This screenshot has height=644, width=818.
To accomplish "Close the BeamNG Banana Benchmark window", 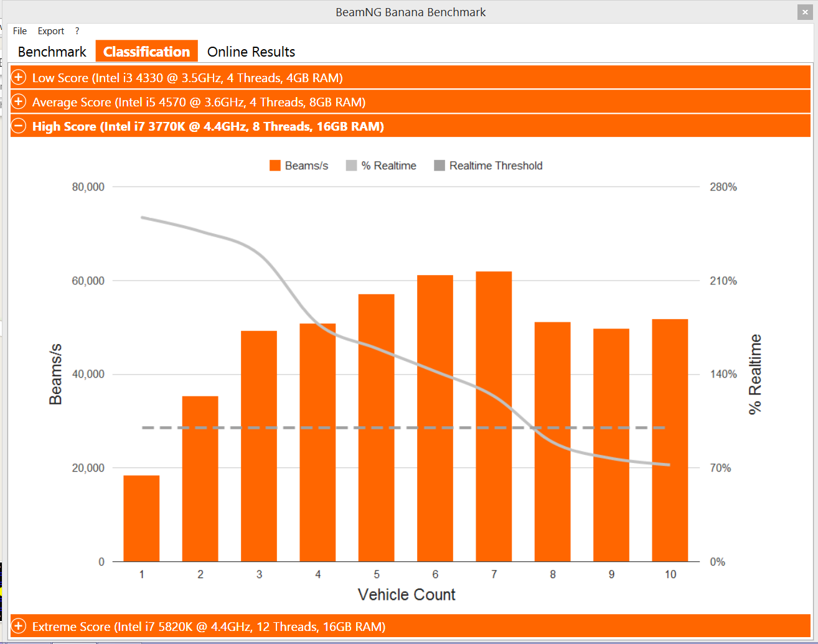I will (805, 12).
